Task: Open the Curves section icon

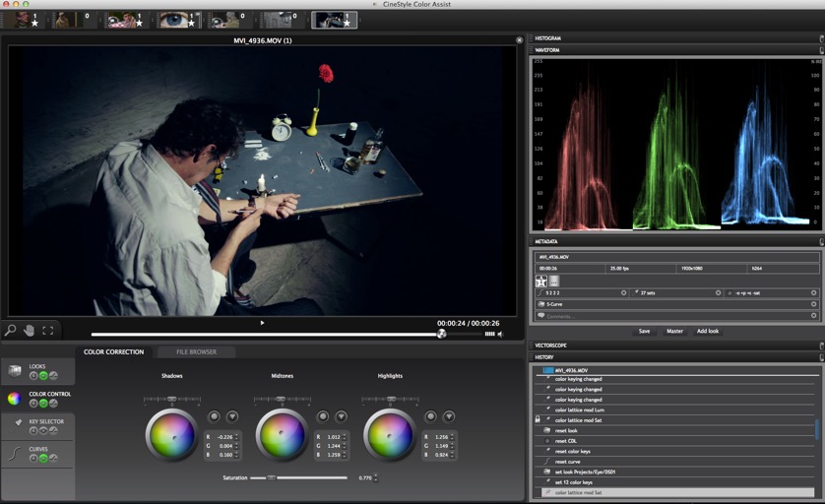Action: point(15,454)
